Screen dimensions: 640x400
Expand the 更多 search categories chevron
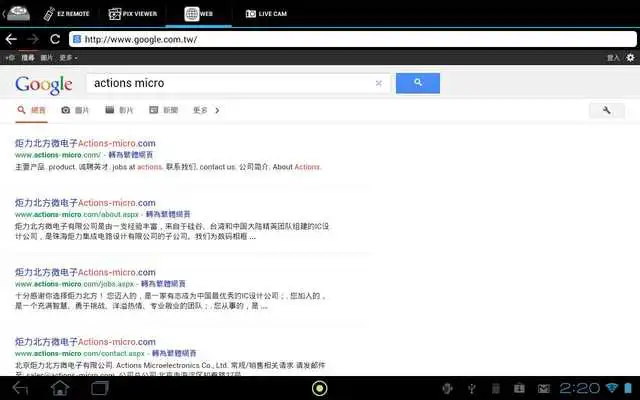(206, 110)
